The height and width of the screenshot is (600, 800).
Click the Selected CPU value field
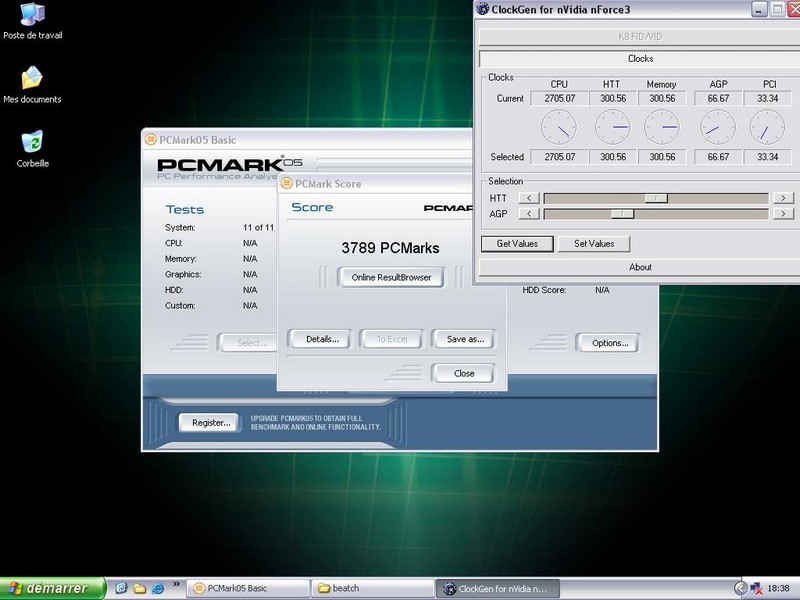tap(559, 157)
